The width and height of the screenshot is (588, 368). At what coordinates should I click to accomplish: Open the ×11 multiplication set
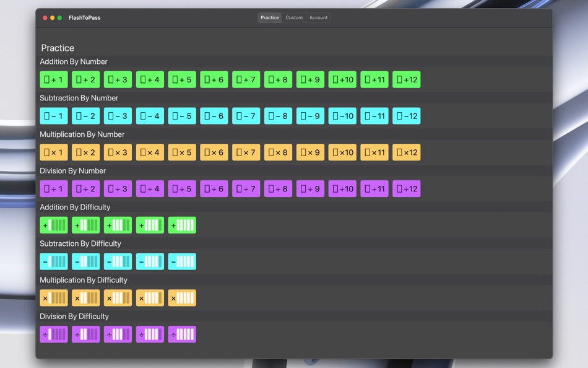pyautogui.click(x=374, y=152)
